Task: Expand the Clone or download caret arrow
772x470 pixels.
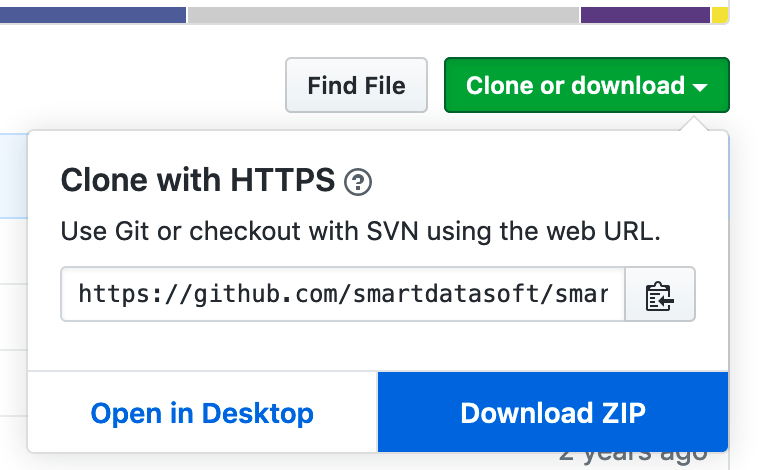Action: pos(700,88)
